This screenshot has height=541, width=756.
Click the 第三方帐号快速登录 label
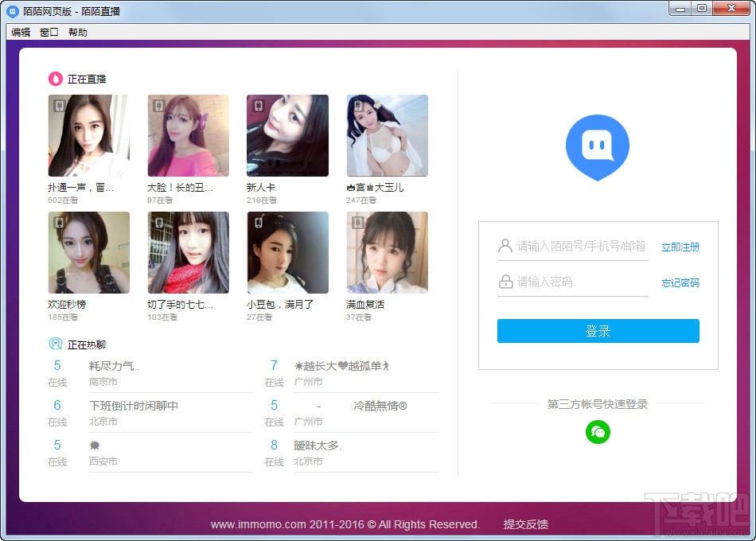point(598,404)
